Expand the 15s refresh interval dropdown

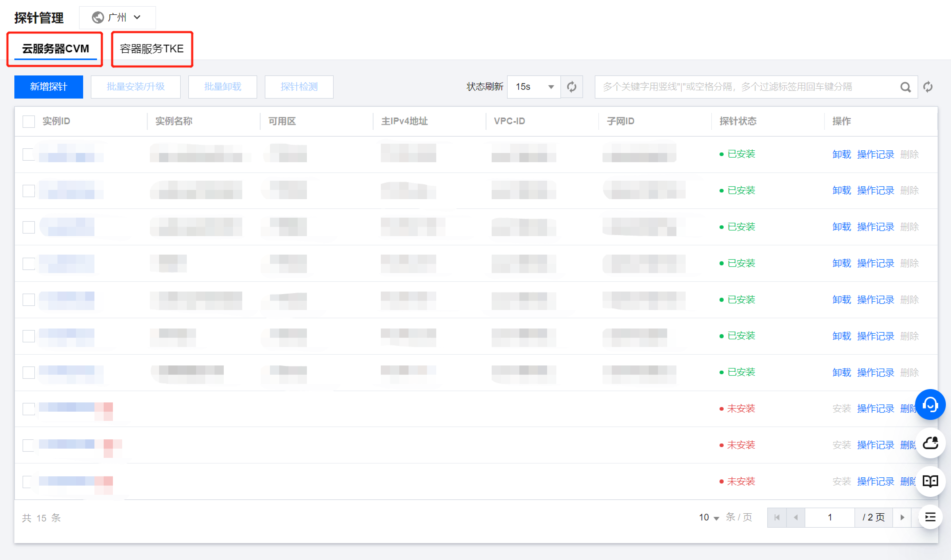point(533,87)
